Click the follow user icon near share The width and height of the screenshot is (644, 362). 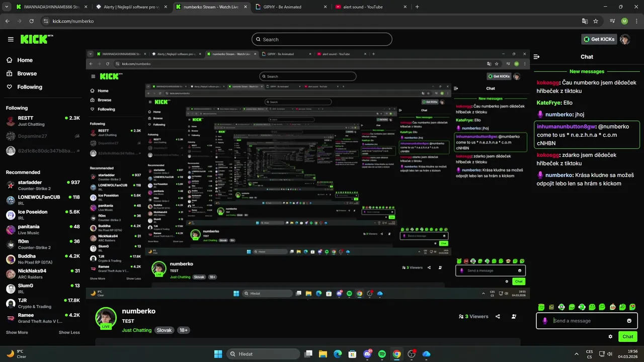point(514,317)
